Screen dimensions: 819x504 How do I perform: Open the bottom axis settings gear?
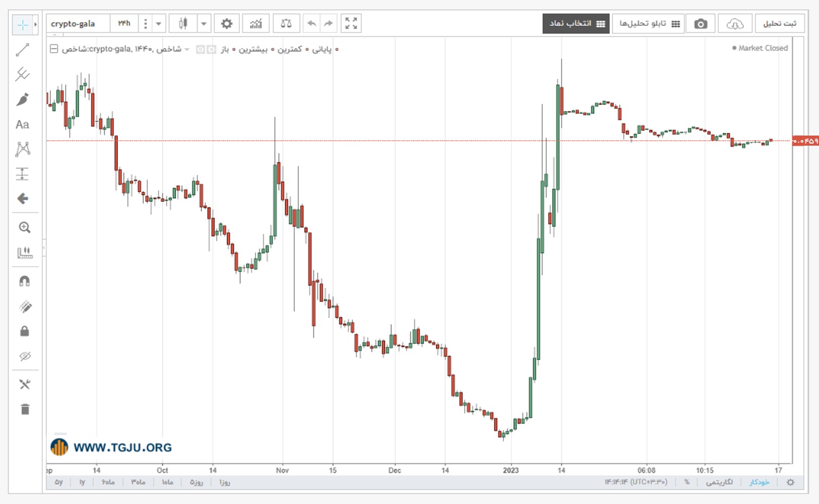tap(790, 482)
